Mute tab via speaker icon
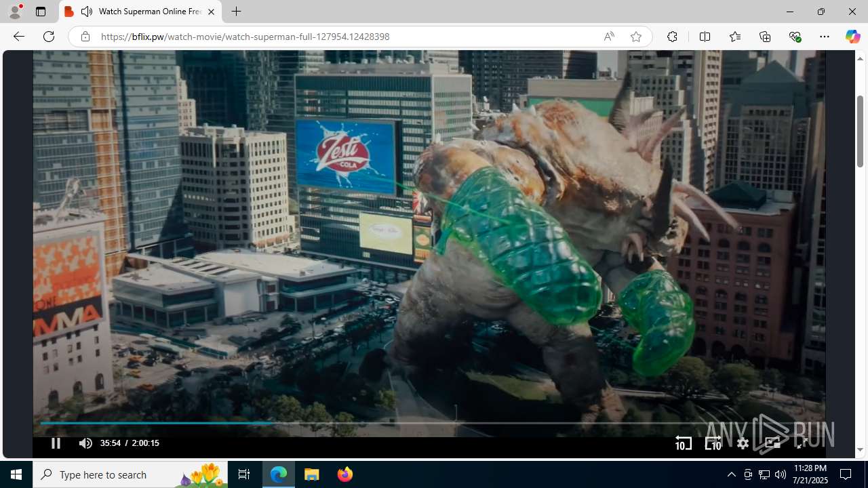Viewport: 868px width, 488px height. coord(87,12)
